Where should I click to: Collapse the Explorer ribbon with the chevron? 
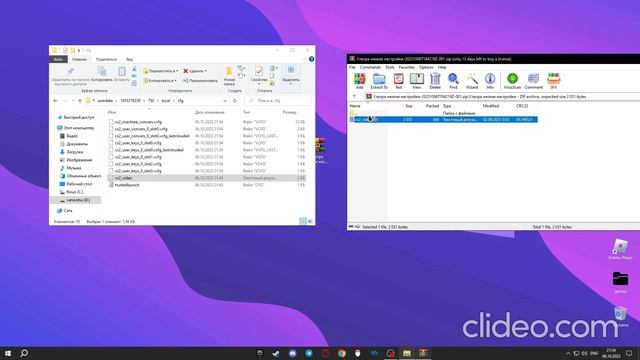coord(304,59)
